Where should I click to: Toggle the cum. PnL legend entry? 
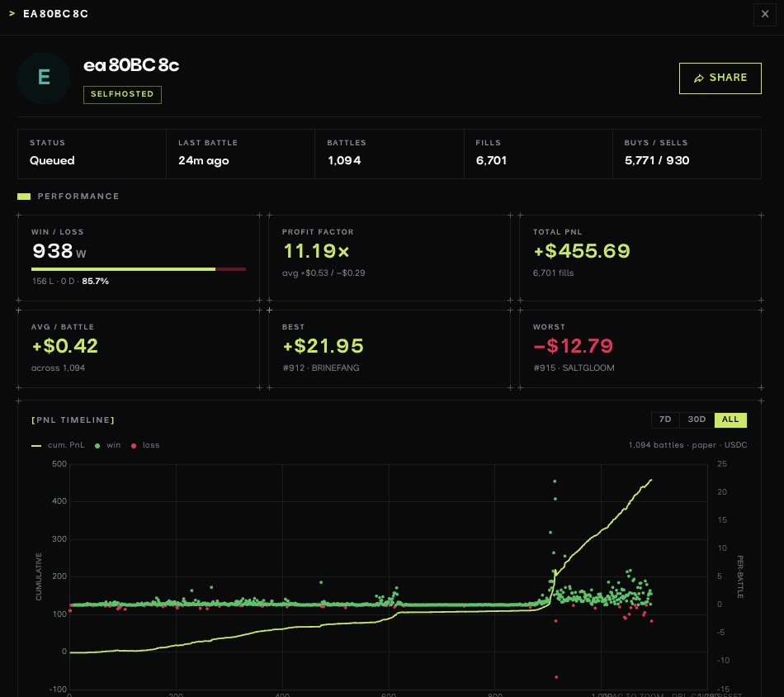pyautogui.click(x=58, y=445)
